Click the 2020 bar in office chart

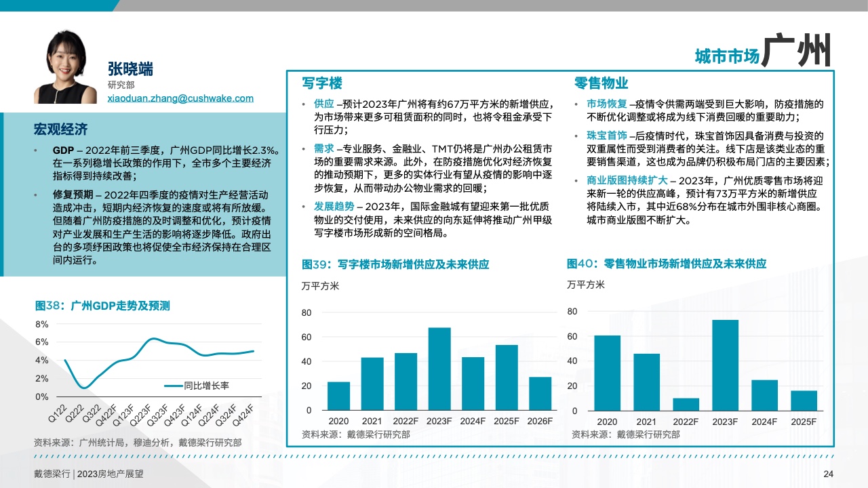tap(338, 396)
